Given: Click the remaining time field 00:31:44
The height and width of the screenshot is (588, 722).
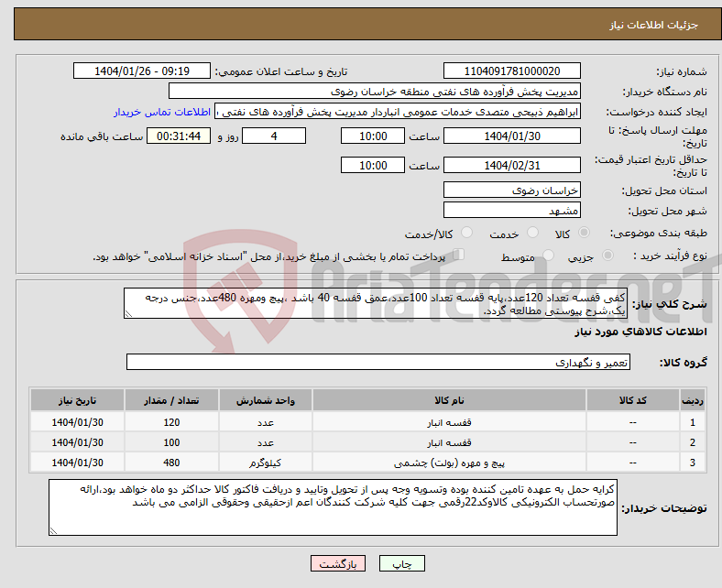Looking at the screenshot, I should coord(179,136).
